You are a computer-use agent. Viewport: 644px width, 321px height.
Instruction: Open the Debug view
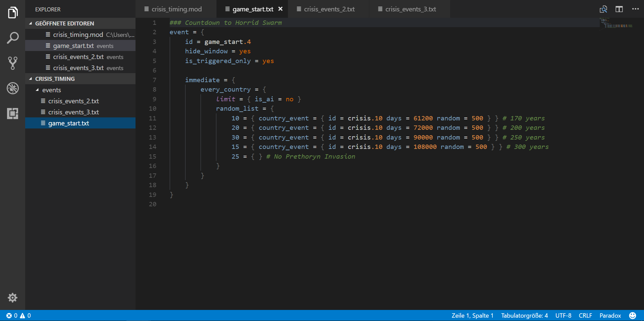12,88
